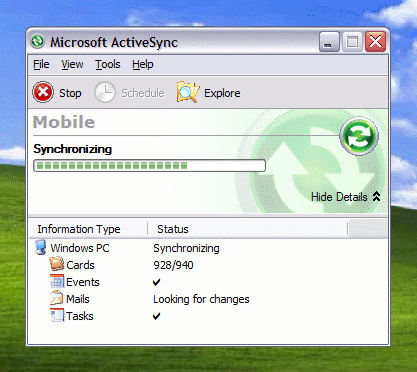The width and height of the screenshot is (417, 372).
Task: Click the Schedule button label
Action: coord(143,93)
